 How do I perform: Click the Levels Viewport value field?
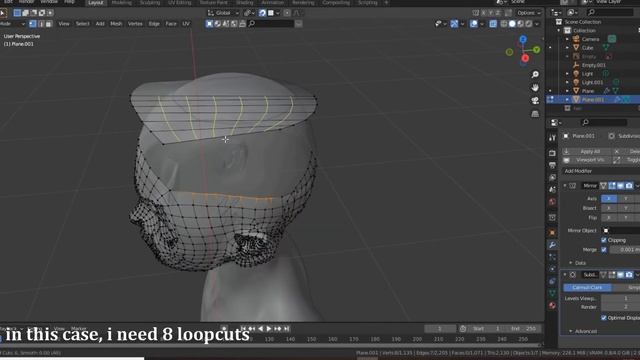pyautogui.click(x=620, y=299)
